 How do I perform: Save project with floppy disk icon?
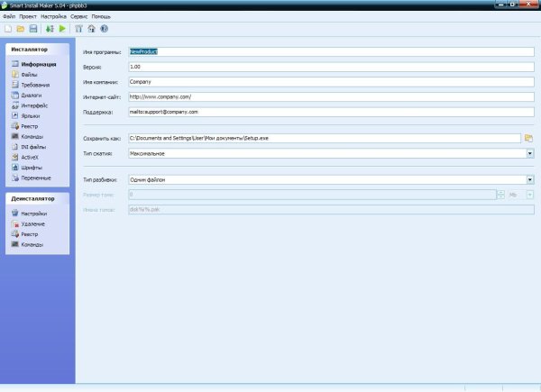(33, 29)
